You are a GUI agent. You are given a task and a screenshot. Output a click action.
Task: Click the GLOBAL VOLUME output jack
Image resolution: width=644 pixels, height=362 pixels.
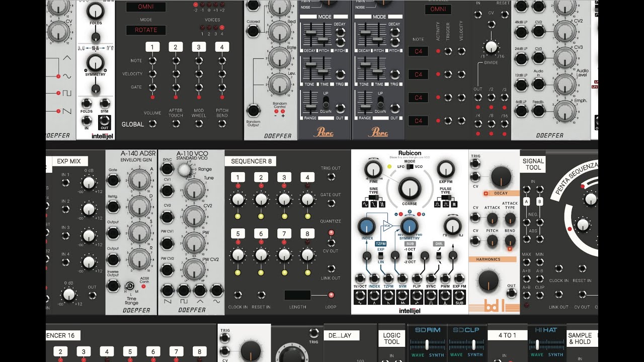tap(152, 124)
